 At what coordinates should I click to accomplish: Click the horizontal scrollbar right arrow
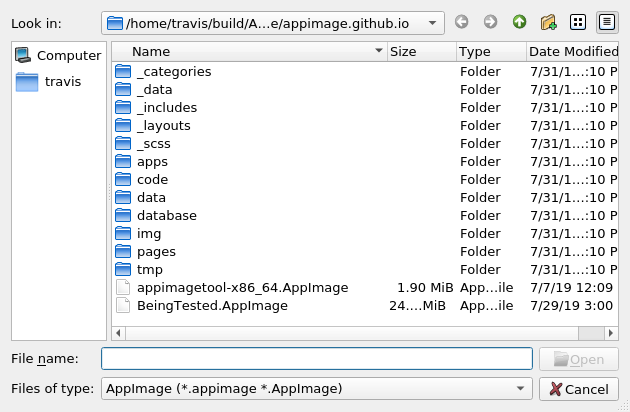click(611, 333)
